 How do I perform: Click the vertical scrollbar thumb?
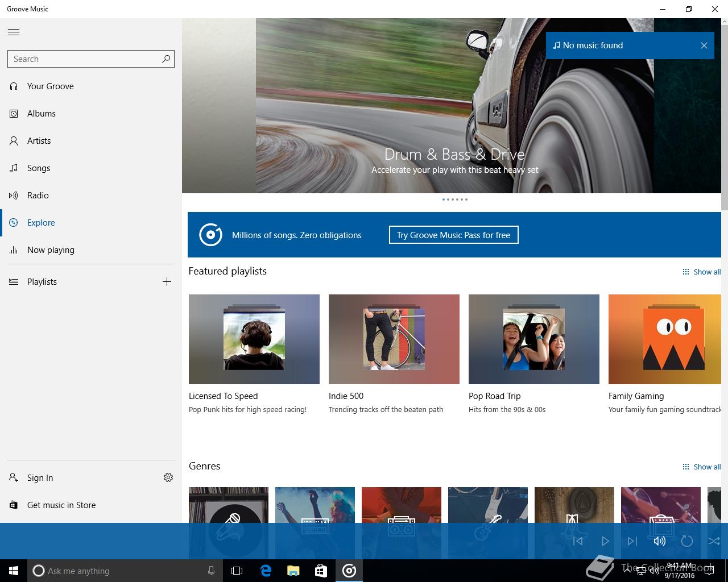click(x=725, y=117)
